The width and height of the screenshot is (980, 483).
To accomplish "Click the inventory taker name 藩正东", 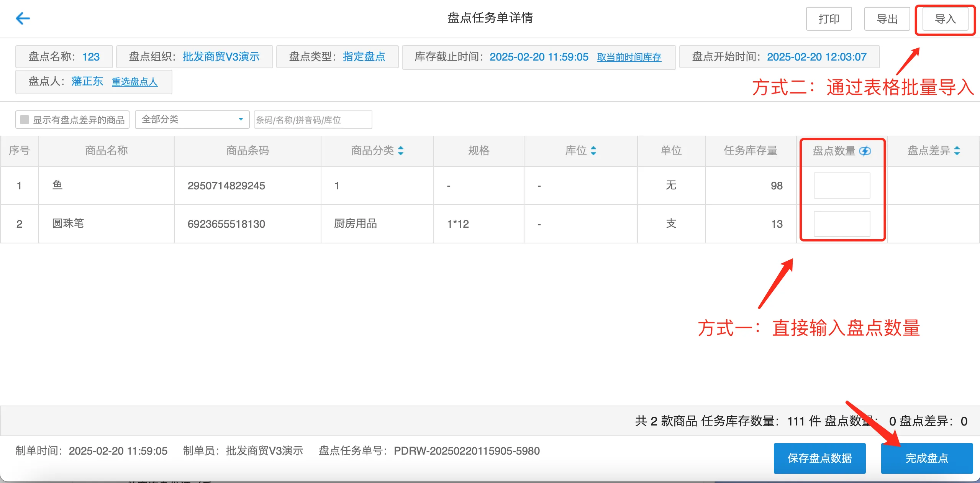I will click(87, 81).
